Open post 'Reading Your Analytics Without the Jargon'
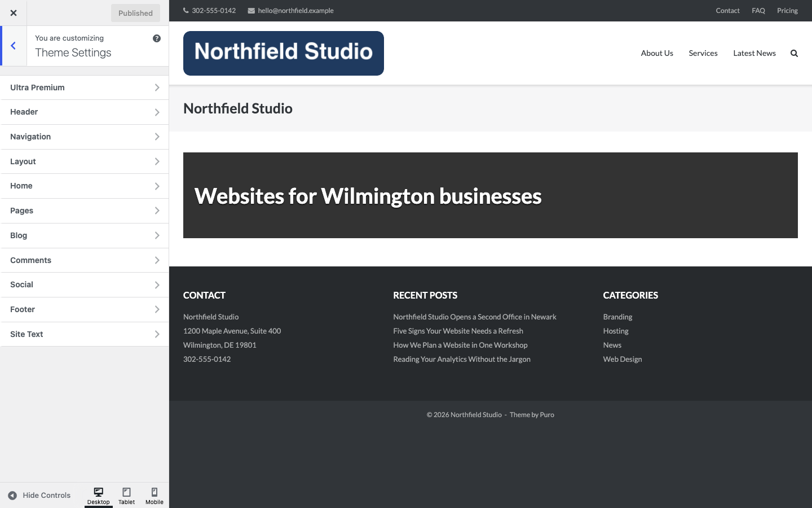This screenshot has height=508, width=812. tap(462, 360)
